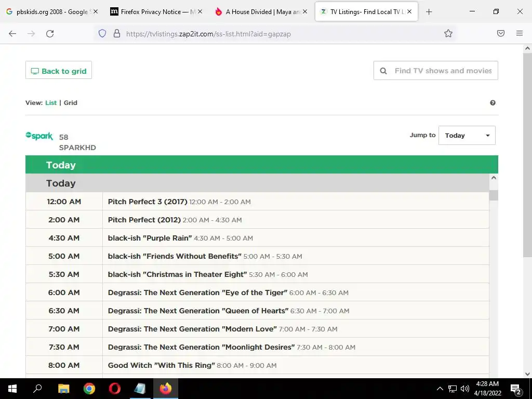
Task: Switch to Firefox Privacy Notice tab
Action: [155, 11]
